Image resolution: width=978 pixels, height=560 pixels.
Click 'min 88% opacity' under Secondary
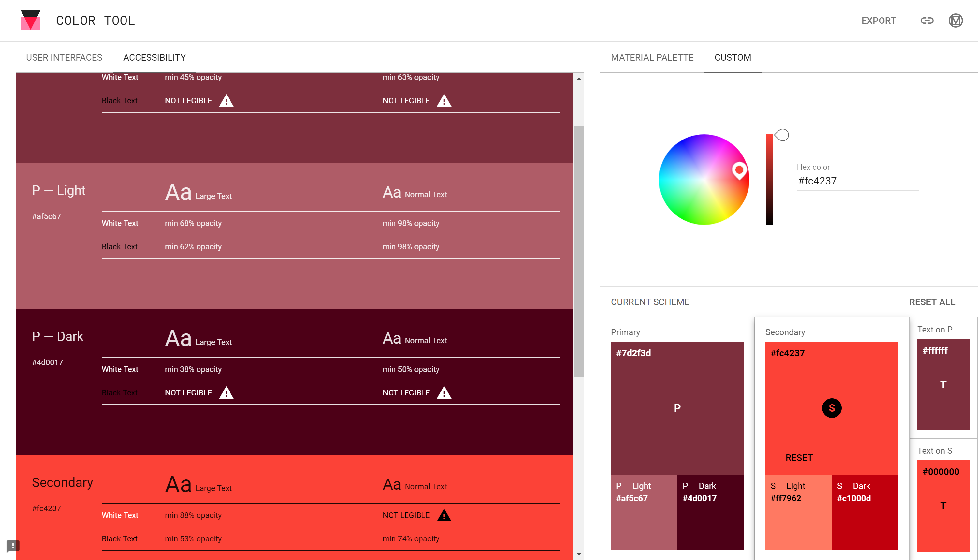point(193,515)
